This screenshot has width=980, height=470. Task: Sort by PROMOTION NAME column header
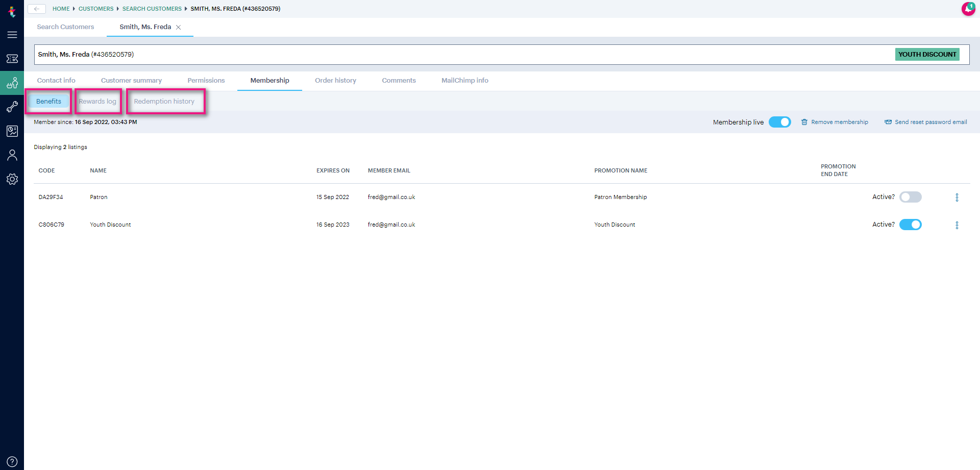[x=621, y=170]
